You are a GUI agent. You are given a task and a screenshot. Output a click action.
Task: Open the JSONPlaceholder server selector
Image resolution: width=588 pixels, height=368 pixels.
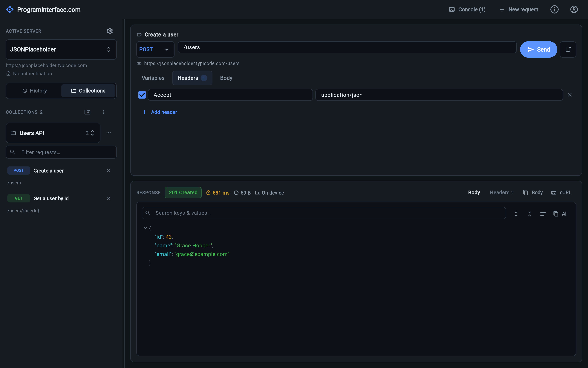[61, 49]
